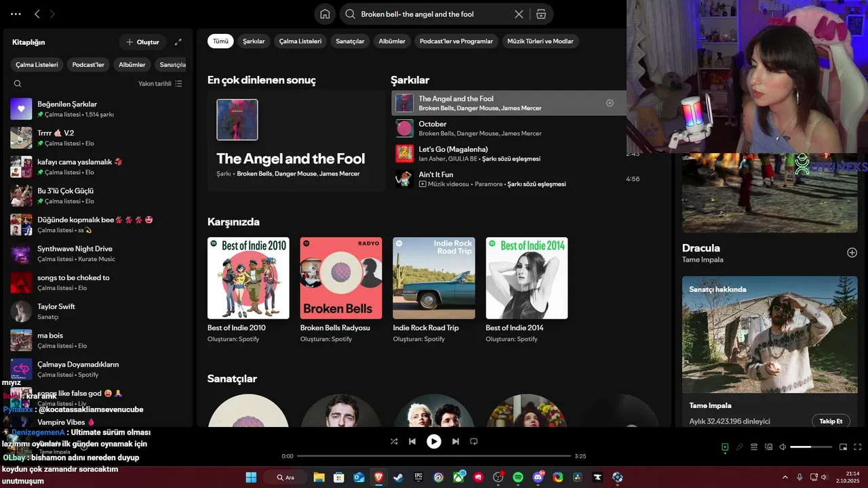Go to Spotify Home via house icon

pos(325,14)
